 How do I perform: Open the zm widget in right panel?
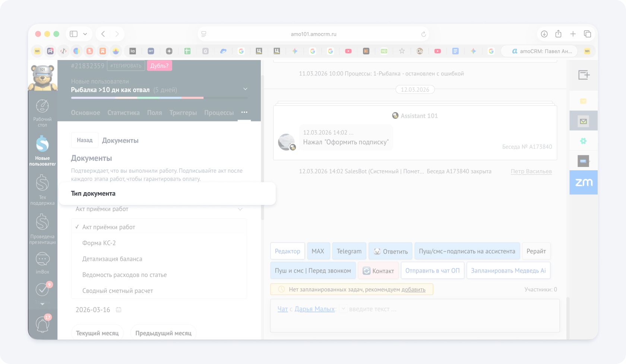(584, 182)
